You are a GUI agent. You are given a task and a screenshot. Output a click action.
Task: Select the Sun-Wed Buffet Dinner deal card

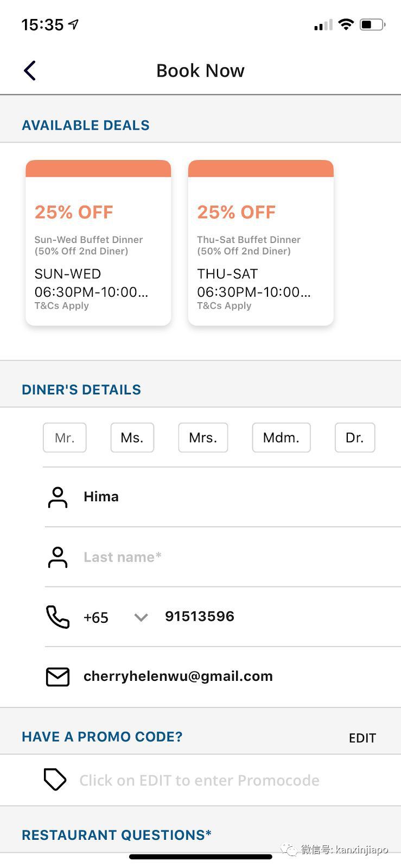point(98,243)
